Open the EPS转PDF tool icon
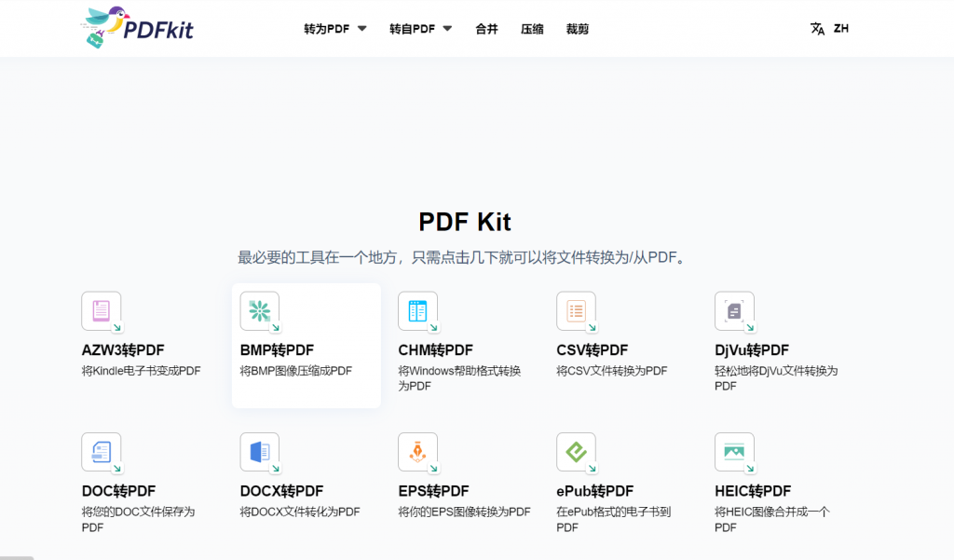This screenshot has height=560, width=954. pyautogui.click(x=418, y=452)
